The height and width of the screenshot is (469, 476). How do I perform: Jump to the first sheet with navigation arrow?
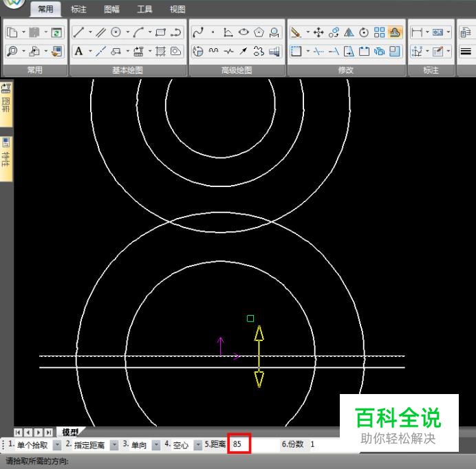[19, 432]
